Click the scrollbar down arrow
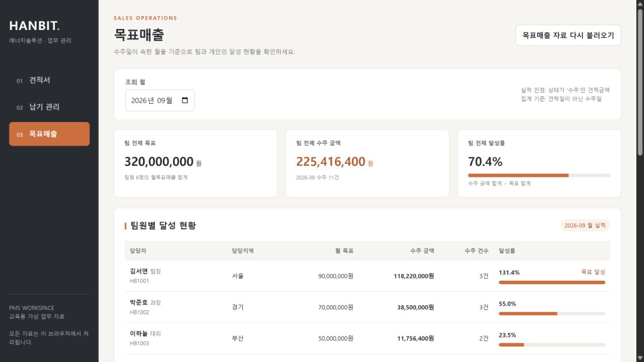This screenshot has height=362, width=644. point(640,357)
